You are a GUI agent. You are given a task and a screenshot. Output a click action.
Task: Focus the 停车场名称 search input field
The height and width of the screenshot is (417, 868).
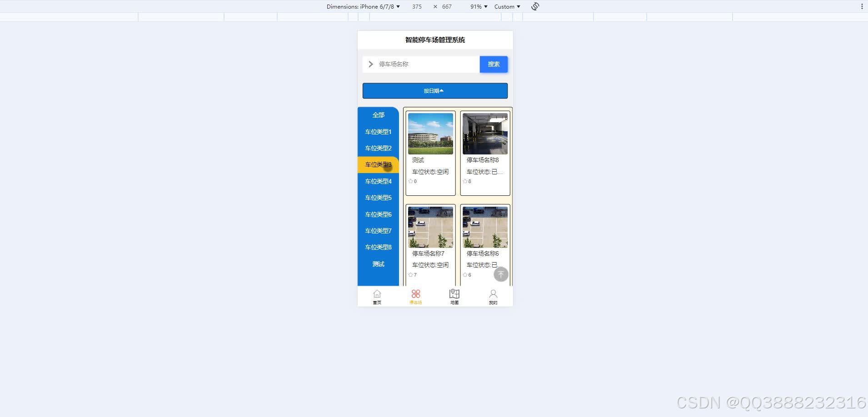point(427,64)
